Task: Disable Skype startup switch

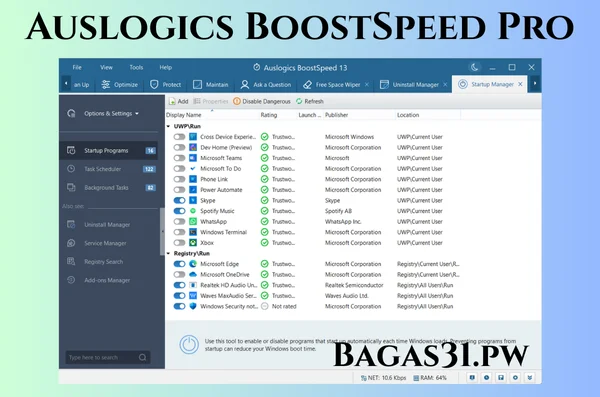Action: [x=179, y=201]
